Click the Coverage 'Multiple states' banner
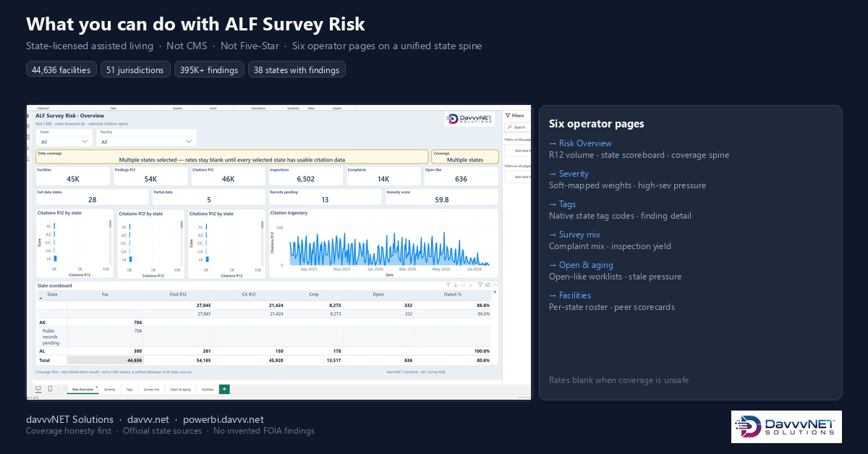Screen dimensions: 868x454 point(465,157)
